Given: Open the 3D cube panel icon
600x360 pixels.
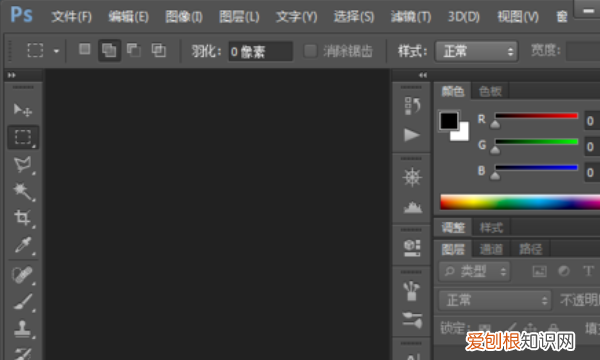Looking at the screenshot, I should coord(412,248).
